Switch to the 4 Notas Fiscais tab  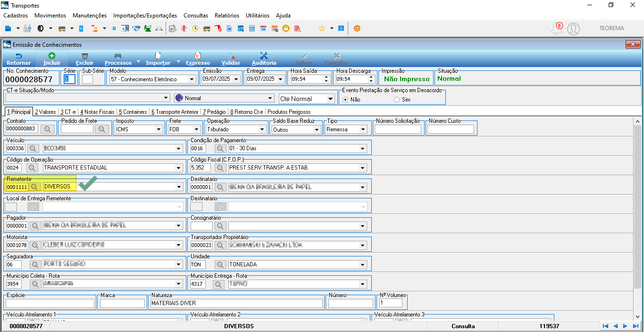[x=97, y=112]
